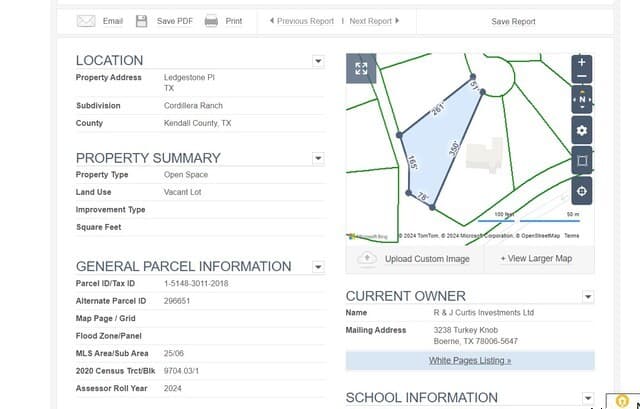Open map settings gear icon

[x=582, y=130]
